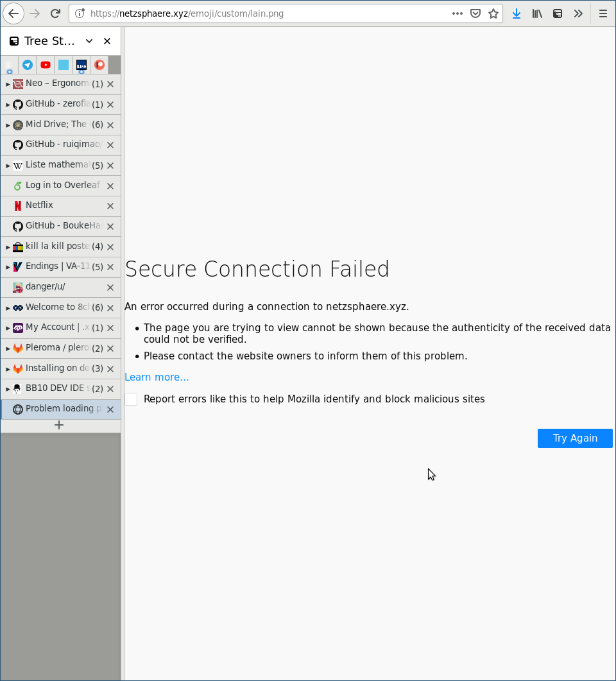Click the URL address bar
The width and height of the screenshot is (616, 681).
tap(257, 13)
